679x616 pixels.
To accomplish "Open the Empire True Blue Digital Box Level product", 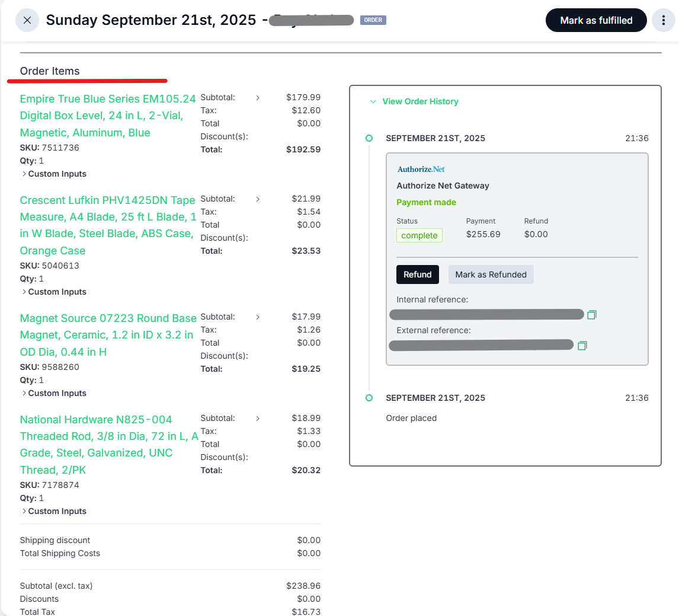I will pyautogui.click(x=107, y=116).
